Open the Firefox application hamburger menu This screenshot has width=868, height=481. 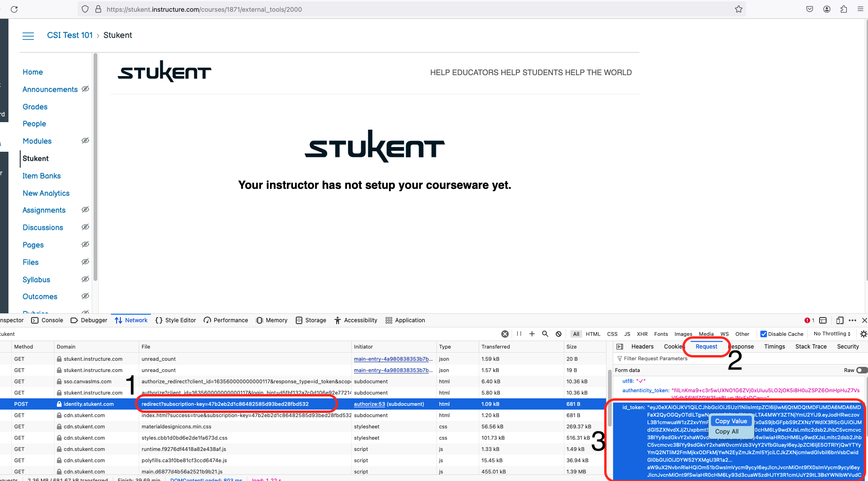(x=860, y=9)
